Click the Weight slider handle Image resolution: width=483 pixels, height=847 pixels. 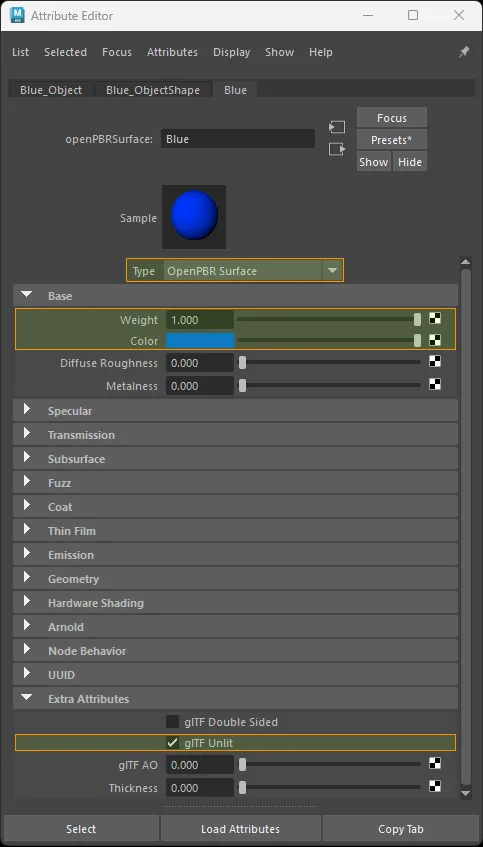[417, 320]
